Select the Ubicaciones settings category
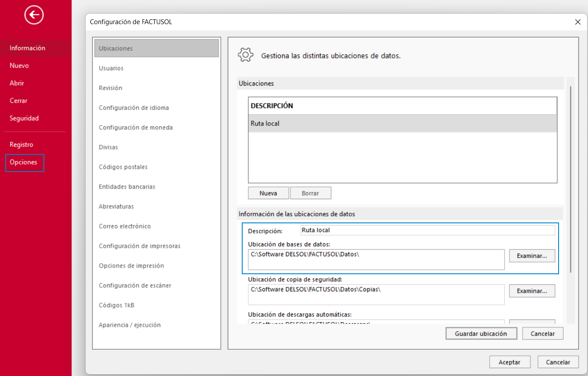 [157, 48]
